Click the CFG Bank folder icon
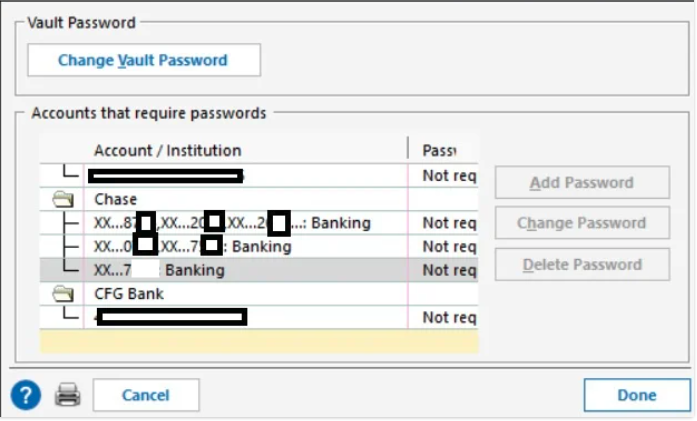 tap(63, 294)
